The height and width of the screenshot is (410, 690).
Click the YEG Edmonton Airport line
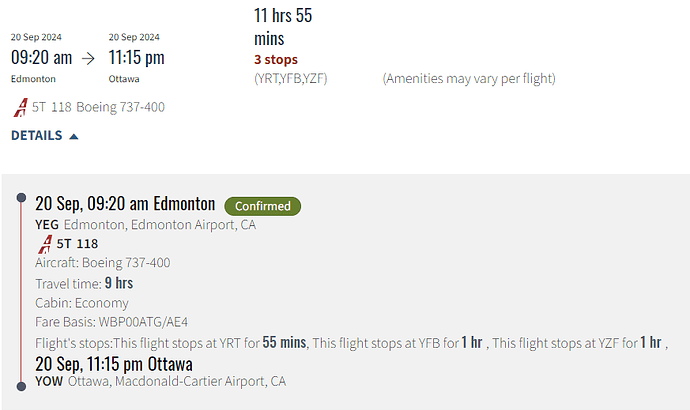click(x=146, y=224)
